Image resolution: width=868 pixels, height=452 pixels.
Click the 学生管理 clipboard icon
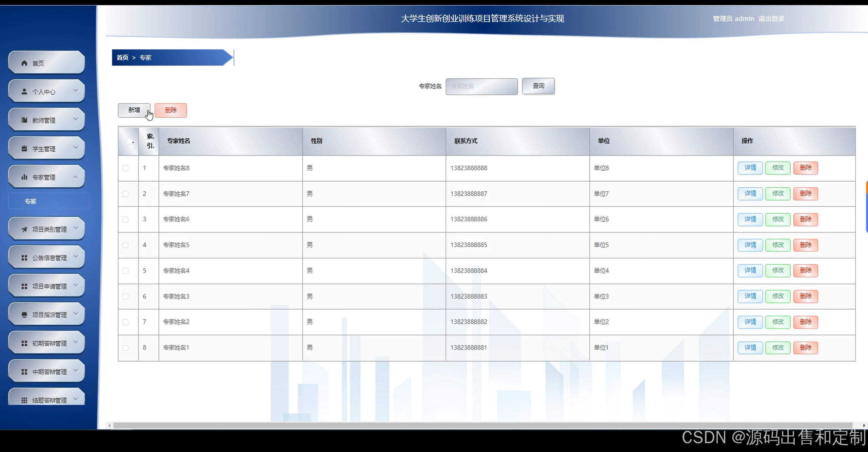click(24, 149)
